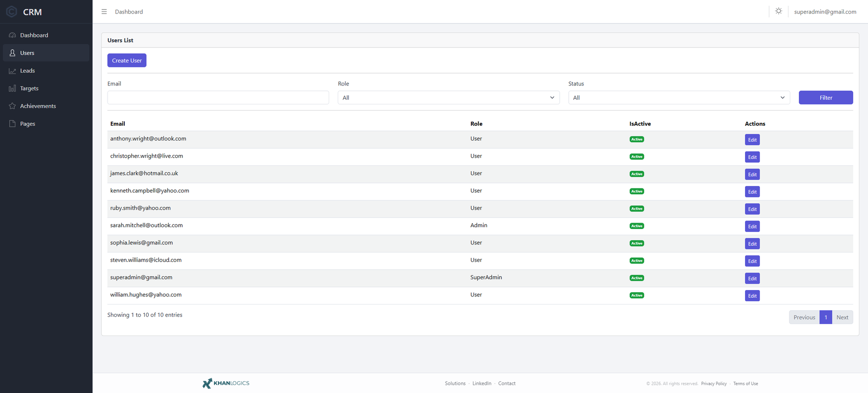The height and width of the screenshot is (393, 868).
Task: Open the Terms of Use link
Action: (x=745, y=384)
